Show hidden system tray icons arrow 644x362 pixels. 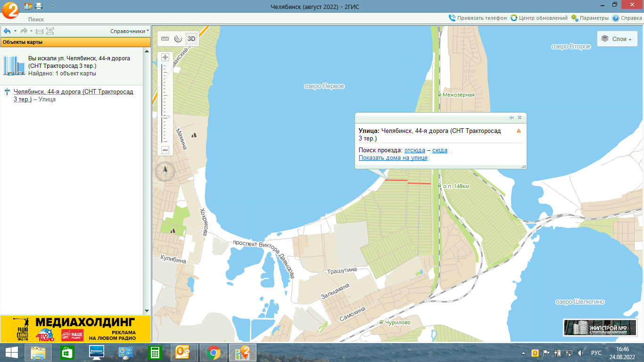click(x=524, y=353)
